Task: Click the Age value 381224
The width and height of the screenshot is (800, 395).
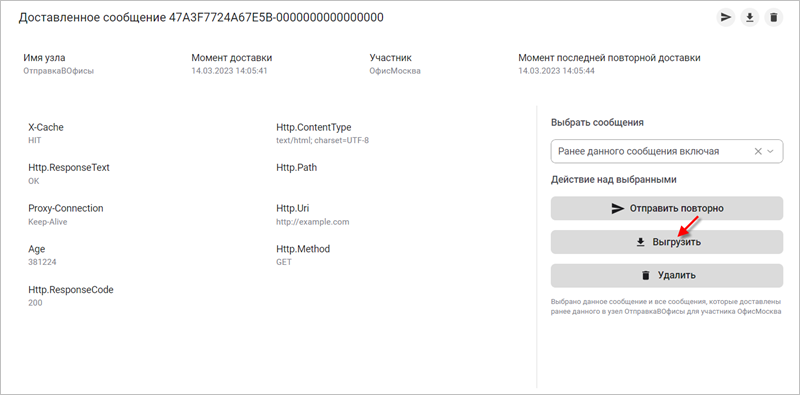Action: (42, 262)
